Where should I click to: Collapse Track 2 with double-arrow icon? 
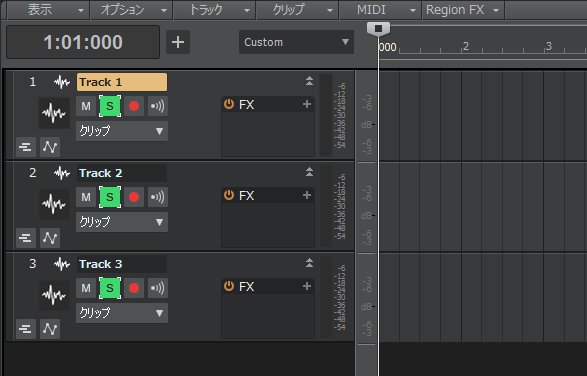pos(309,172)
